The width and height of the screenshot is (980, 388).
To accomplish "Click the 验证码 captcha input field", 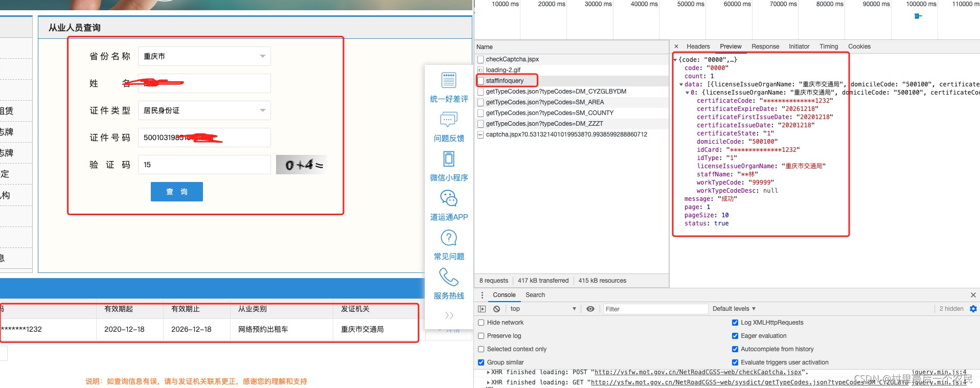I will (204, 165).
